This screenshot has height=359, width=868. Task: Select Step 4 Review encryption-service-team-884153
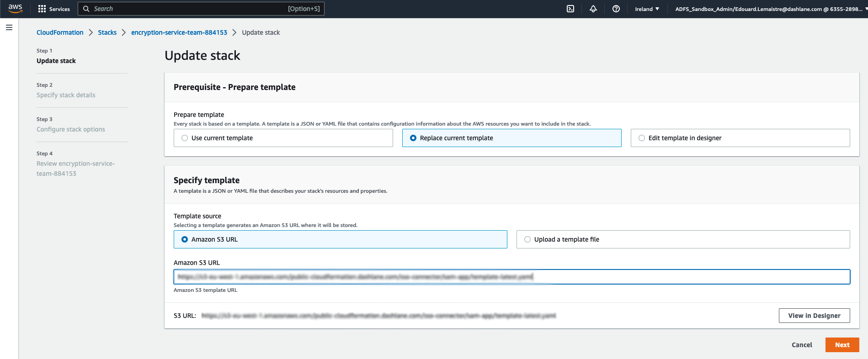[75, 169]
